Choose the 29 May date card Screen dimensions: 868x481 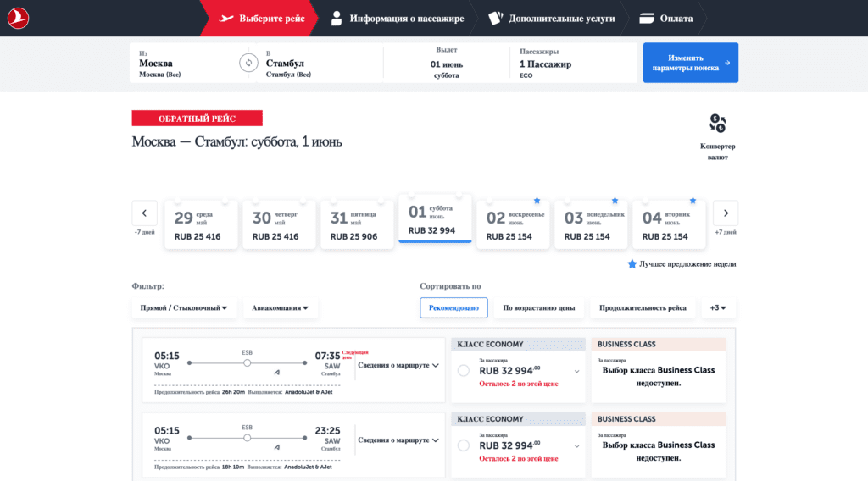201,225
